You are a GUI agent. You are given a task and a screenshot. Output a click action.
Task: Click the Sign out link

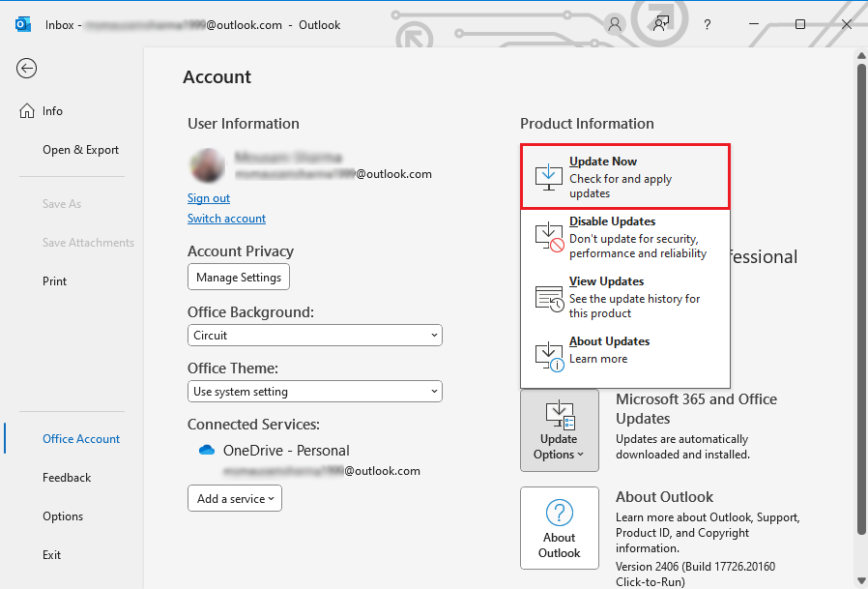pyautogui.click(x=208, y=198)
